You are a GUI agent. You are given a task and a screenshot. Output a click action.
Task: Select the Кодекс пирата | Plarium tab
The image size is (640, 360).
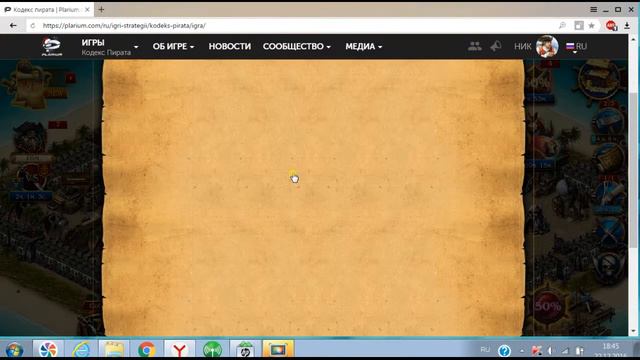46,9
